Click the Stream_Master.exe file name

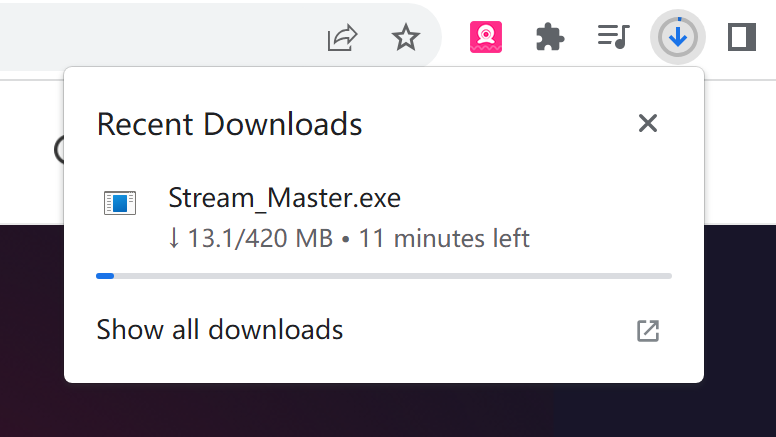pos(285,198)
